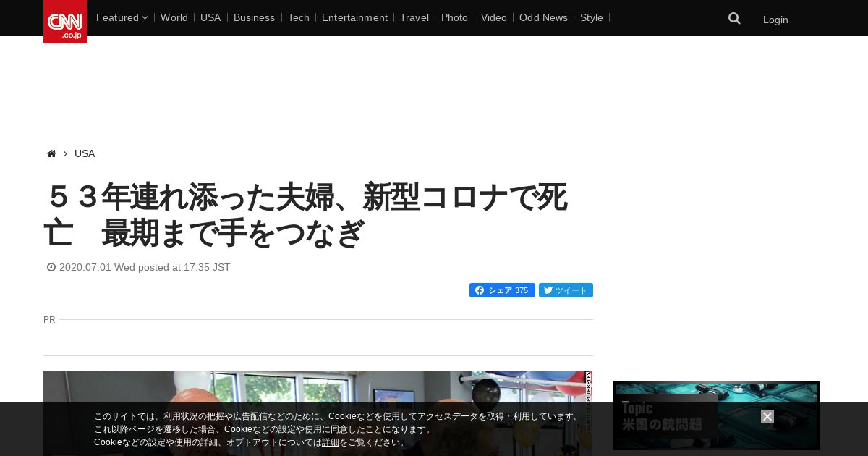Tweet the article with ツイート button
The image size is (868, 456).
coord(566,290)
